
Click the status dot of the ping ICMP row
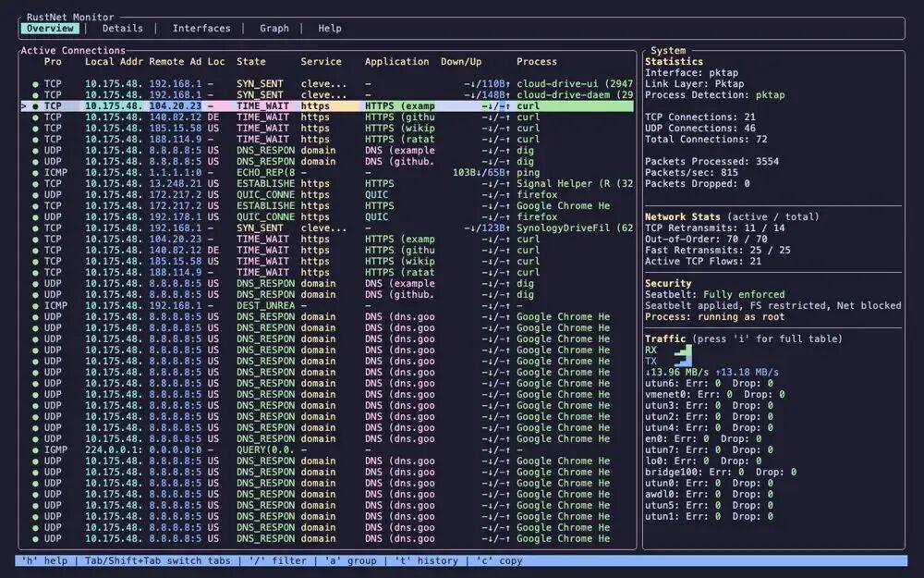point(35,173)
